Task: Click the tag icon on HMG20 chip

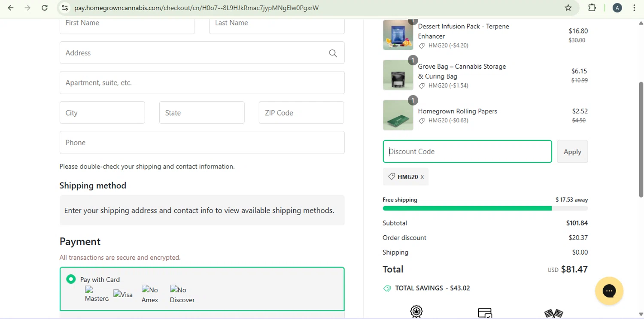Action: tap(391, 176)
